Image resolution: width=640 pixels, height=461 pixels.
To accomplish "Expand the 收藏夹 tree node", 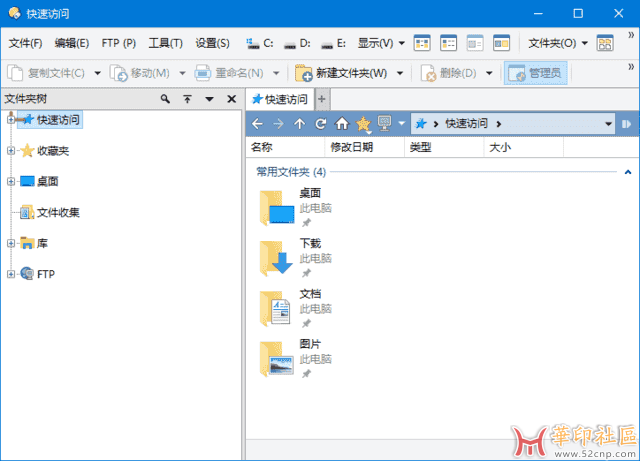I will 11,151.
